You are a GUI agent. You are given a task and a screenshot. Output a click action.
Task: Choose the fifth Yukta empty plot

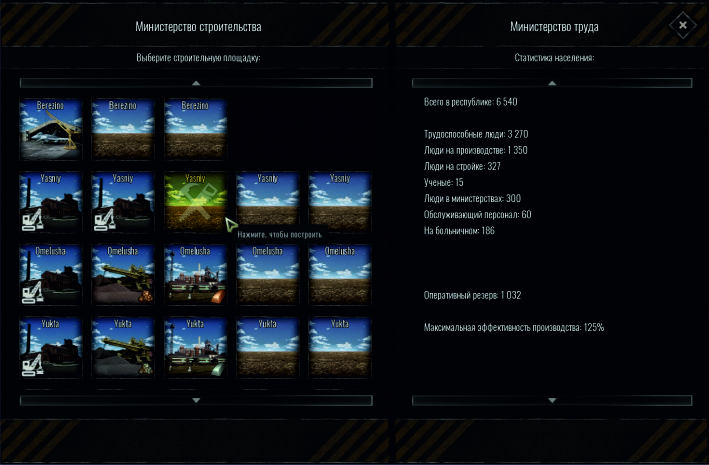click(339, 348)
